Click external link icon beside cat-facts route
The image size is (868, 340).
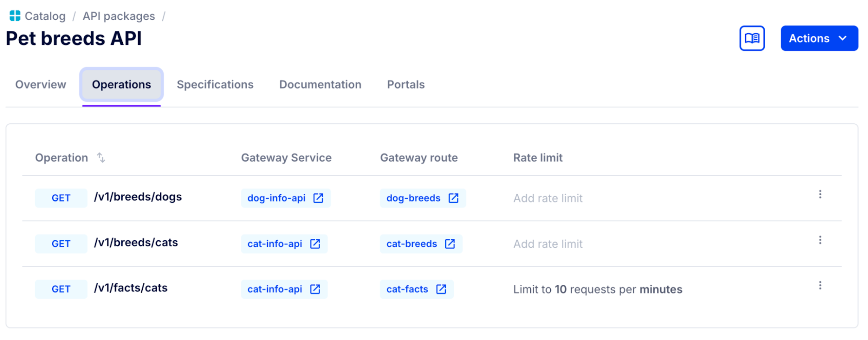pyautogui.click(x=440, y=289)
